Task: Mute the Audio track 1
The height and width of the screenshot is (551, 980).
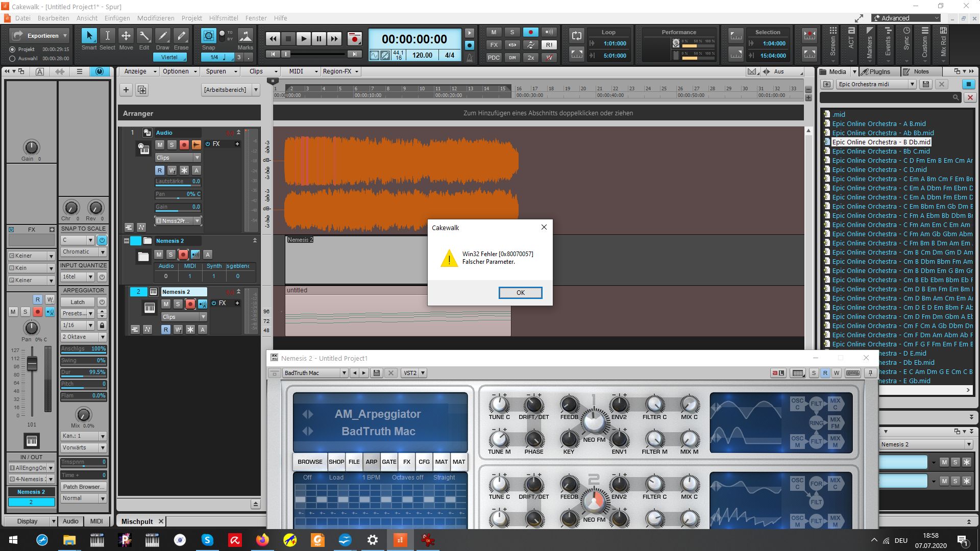Action: [x=160, y=145]
